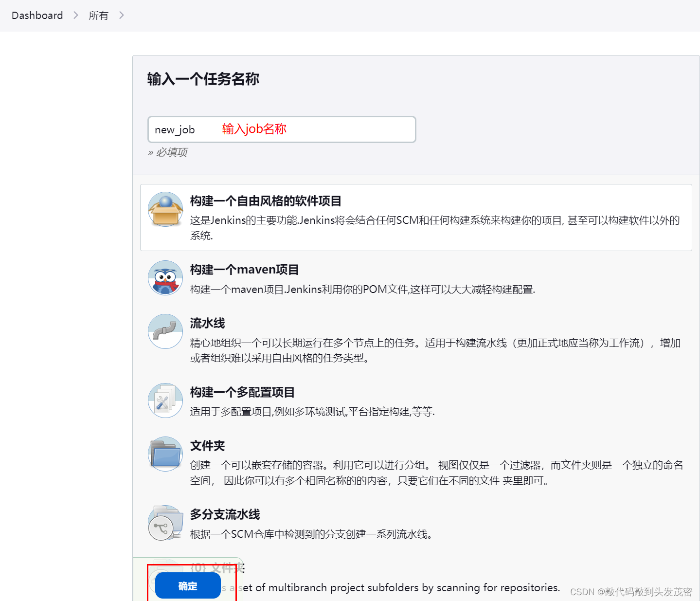Image resolution: width=700 pixels, height=601 pixels.
Task: Click the 输入一个任务名称 heading
Action: [x=203, y=79]
